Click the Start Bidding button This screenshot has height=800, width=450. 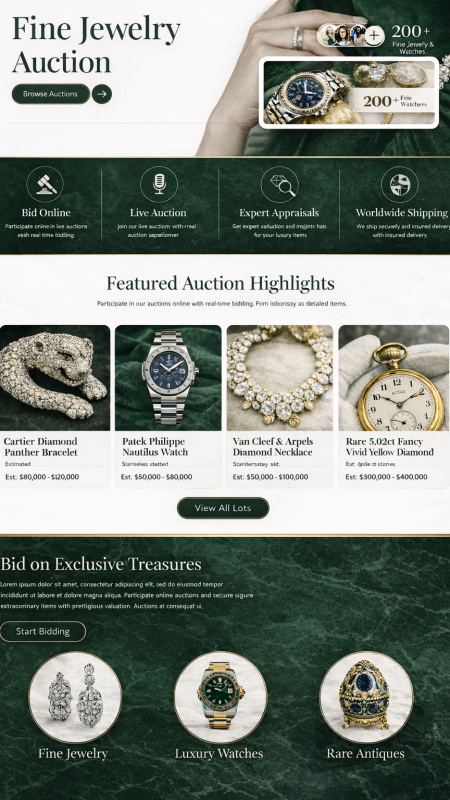pos(43,632)
